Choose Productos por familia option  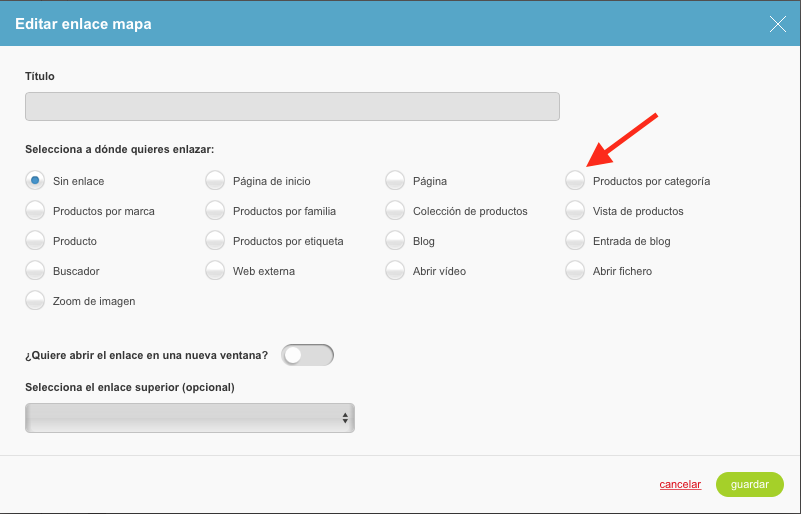click(215, 211)
